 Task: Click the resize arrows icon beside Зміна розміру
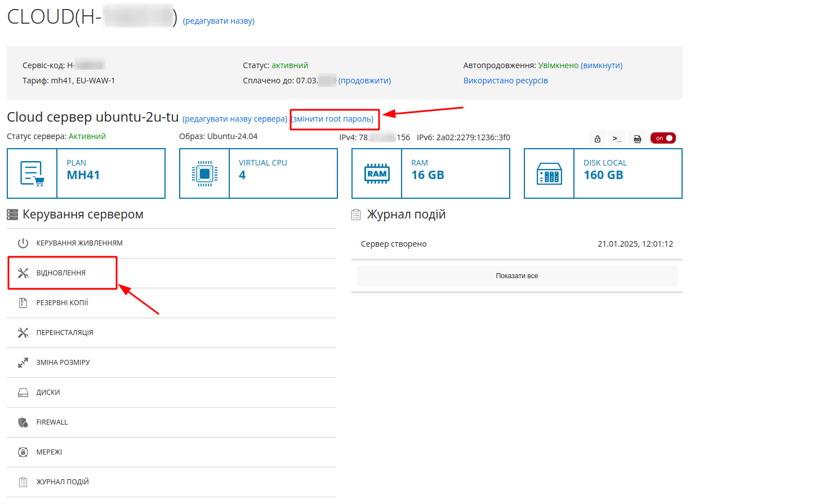pyautogui.click(x=23, y=363)
